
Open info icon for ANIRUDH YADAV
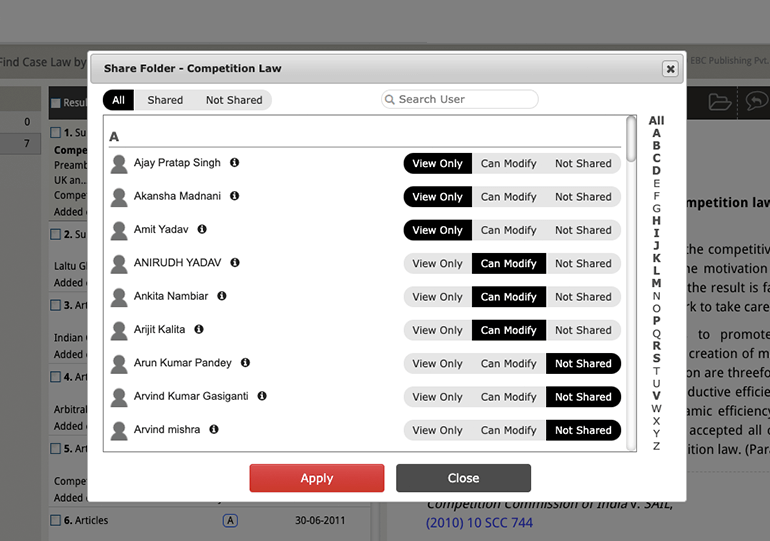click(235, 262)
